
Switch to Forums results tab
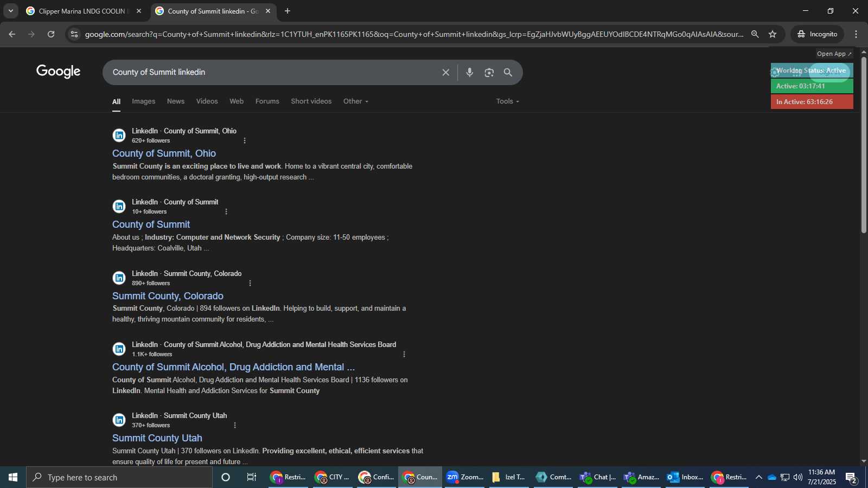click(267, 101)
